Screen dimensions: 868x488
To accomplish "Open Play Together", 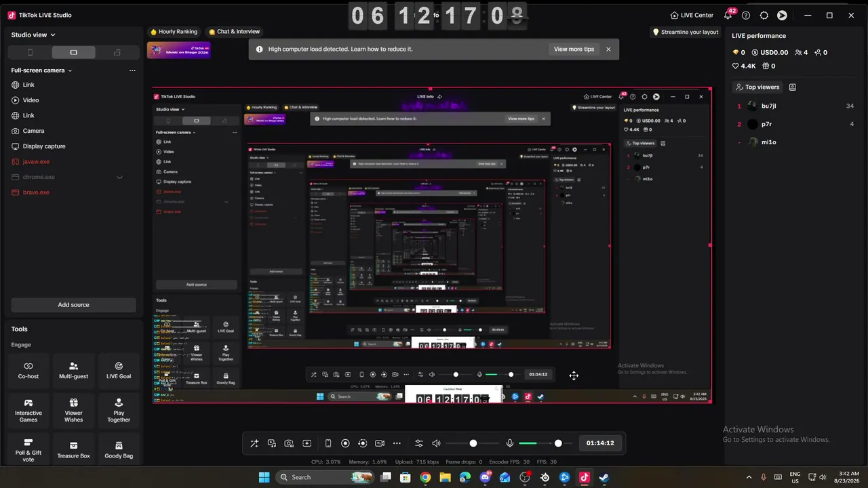I will pyautogui.click(x=119, y=410).
